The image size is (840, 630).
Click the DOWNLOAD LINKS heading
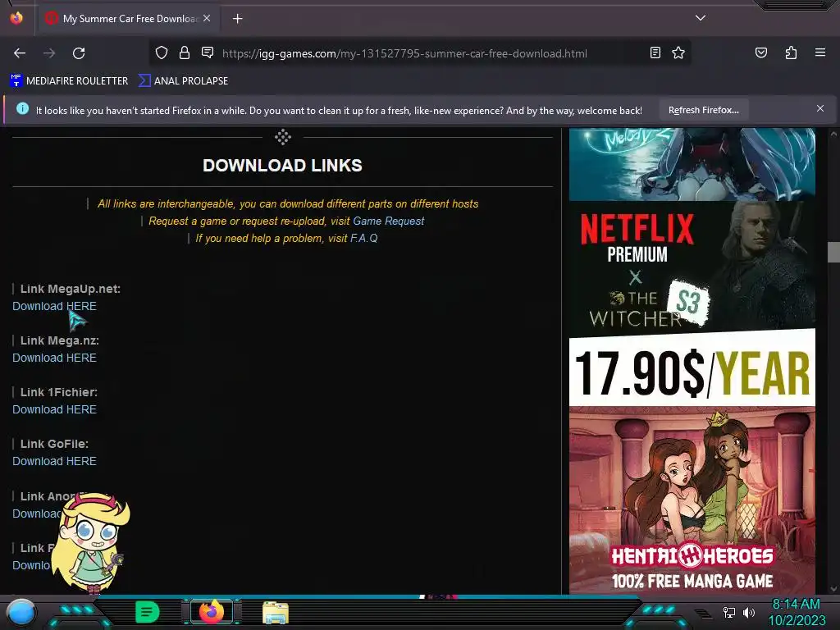coord(282,166)
